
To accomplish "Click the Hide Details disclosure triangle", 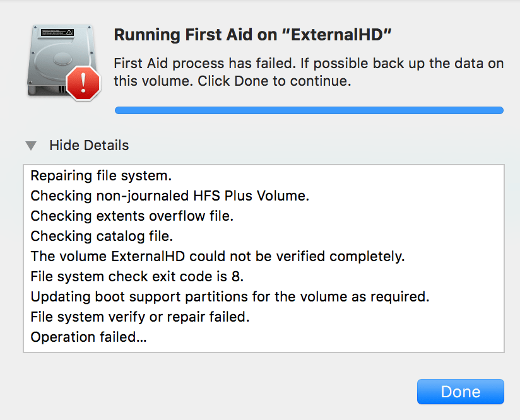I will pyautogui.click(x=31, y=145).
